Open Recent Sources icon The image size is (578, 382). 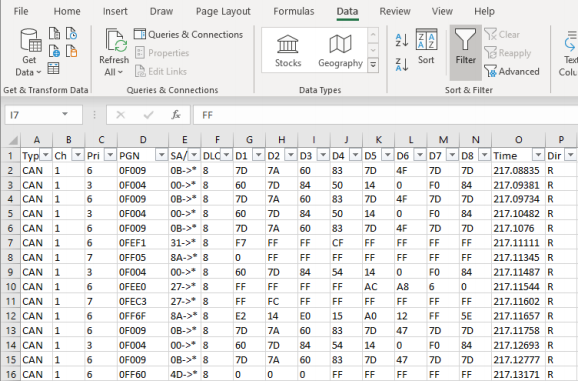72,33
